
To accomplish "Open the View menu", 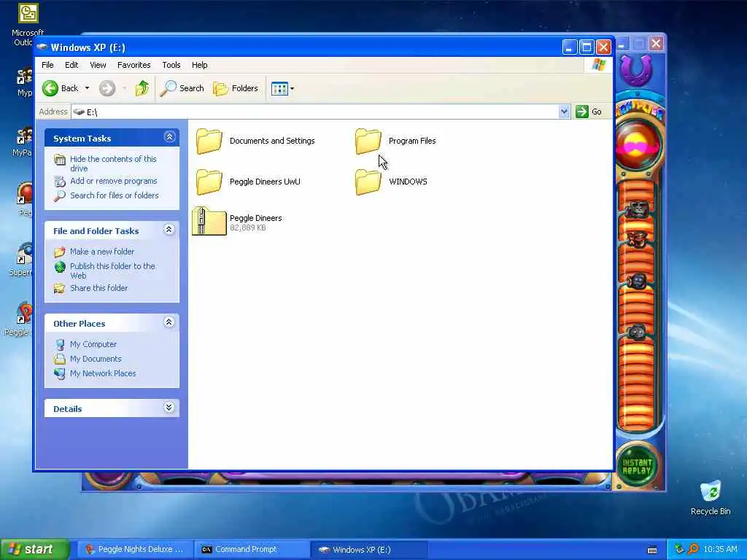I will pos(98,65).
